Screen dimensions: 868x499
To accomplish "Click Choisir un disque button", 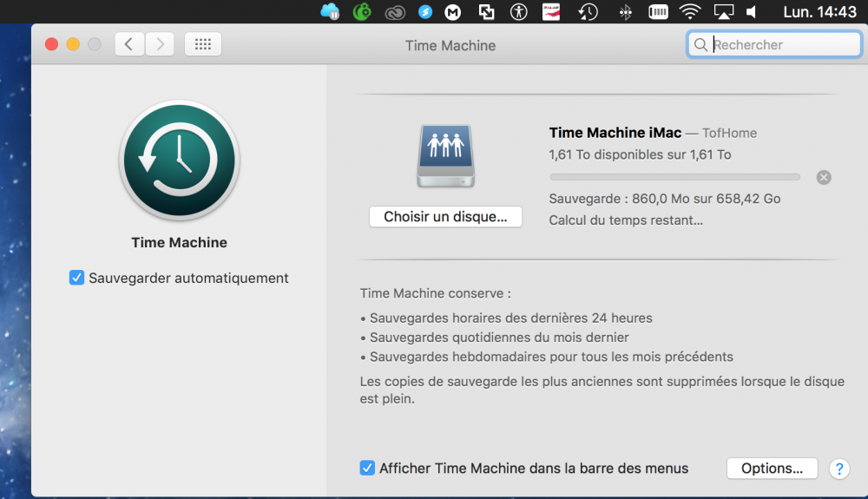I will tap(445, 216).
